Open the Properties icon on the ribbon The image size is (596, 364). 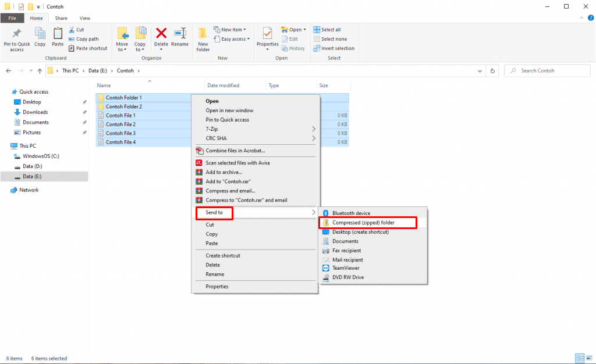click(x=267, y=36)
